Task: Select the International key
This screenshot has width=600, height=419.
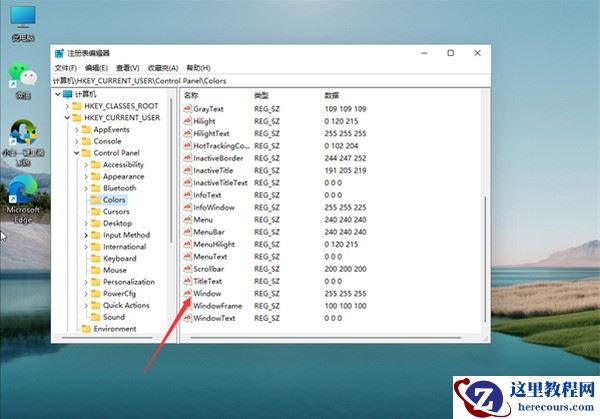Action: [x=124, y=246]
